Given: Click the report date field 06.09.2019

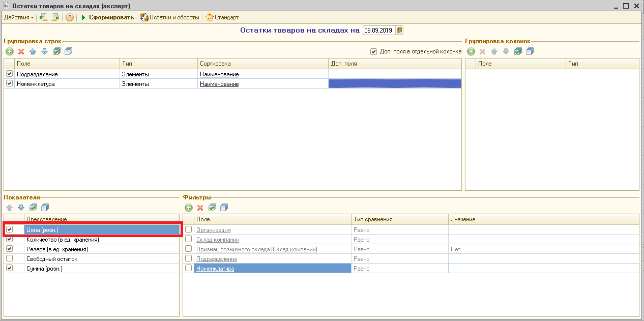Looking at the screenshot, I should tap(378, 31).
